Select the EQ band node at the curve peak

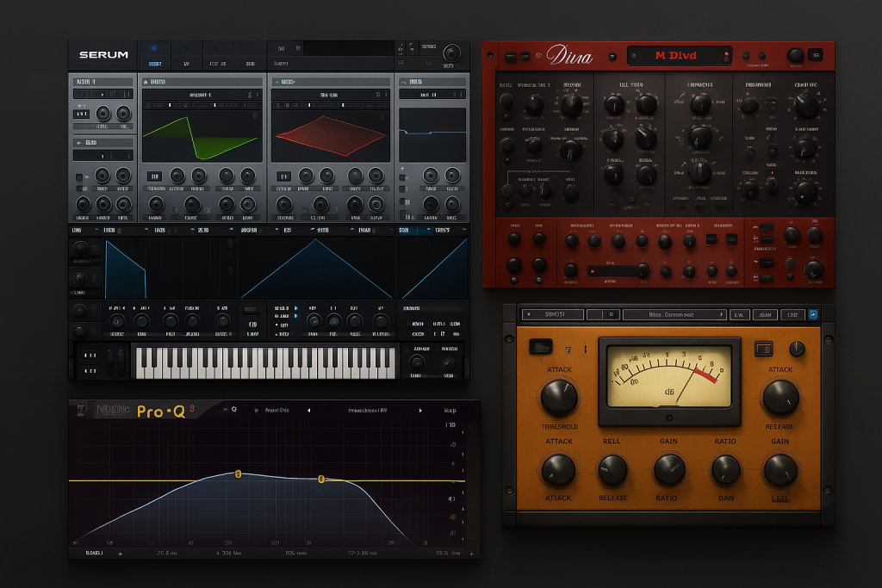(238, 473)
